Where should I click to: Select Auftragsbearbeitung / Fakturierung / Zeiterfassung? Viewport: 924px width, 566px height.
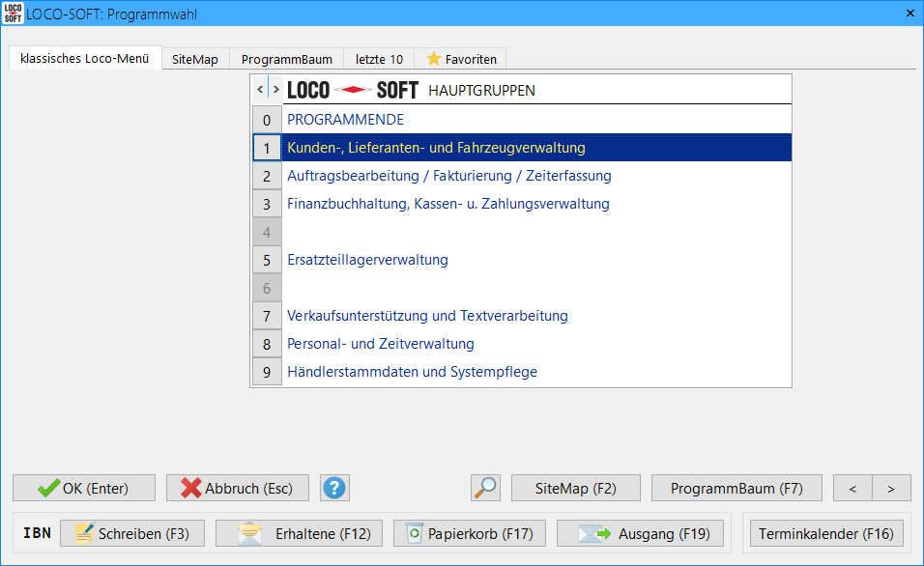coord(448,176)
